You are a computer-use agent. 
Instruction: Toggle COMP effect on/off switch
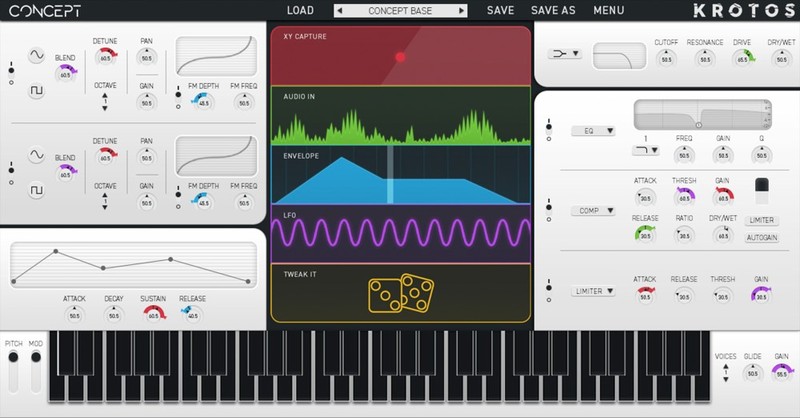tap(549, 210)
